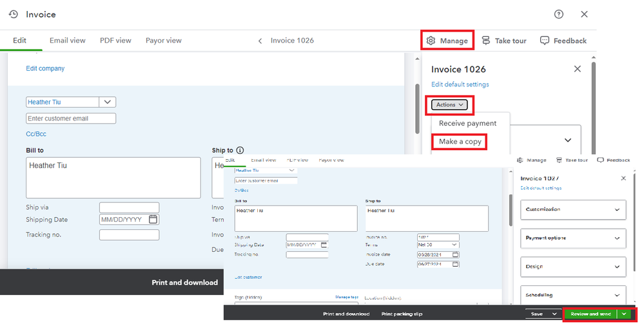
Task: Click Bill to address box in Invoice 1026
Action: click(113, 178)
